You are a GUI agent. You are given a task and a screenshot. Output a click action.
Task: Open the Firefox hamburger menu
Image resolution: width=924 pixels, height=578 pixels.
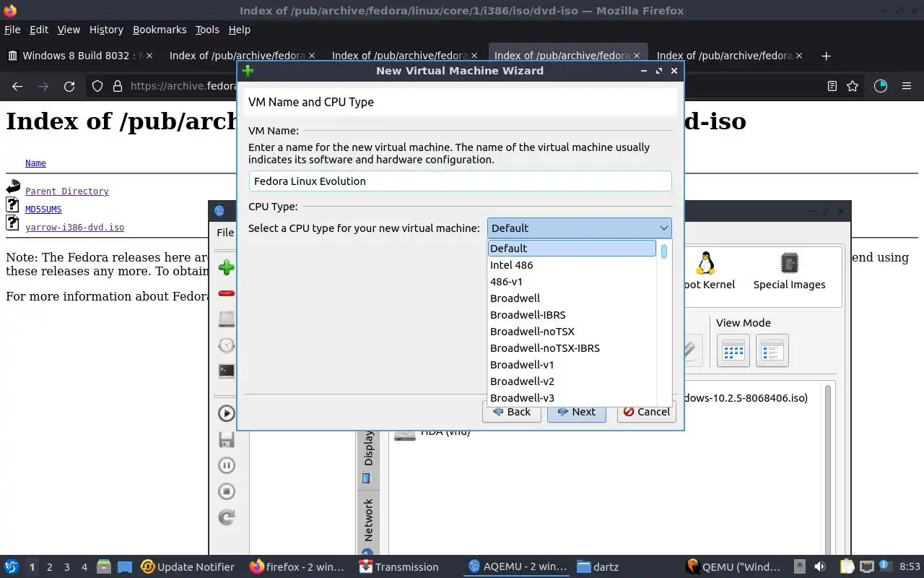907,86
